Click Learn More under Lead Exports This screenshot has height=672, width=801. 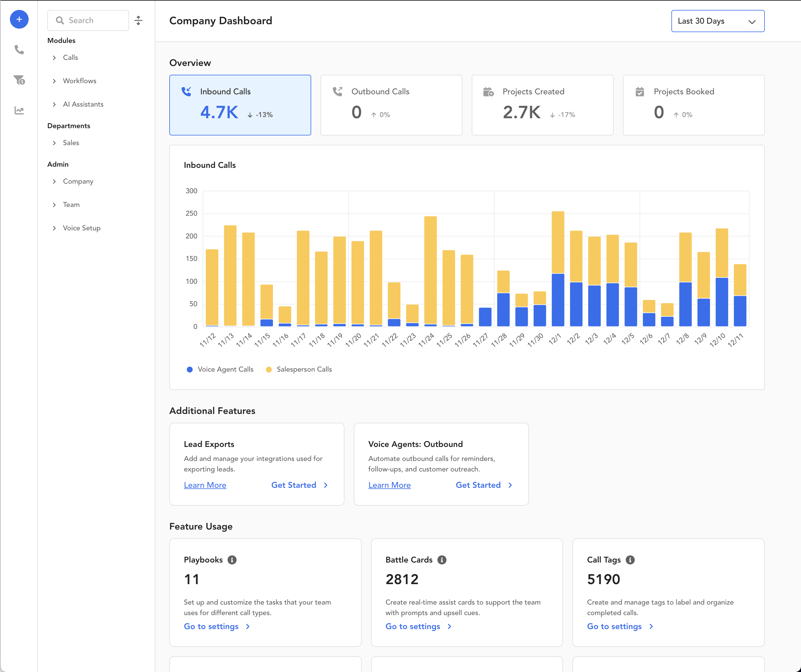(x=205, y=485)
